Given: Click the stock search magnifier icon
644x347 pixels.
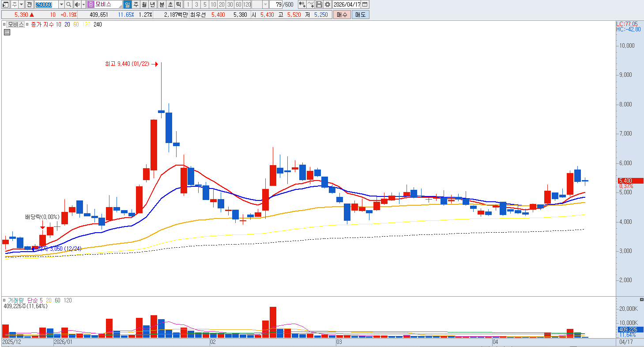Looking at the screenshot, I should pyautogui.click(x=69, y=4).
